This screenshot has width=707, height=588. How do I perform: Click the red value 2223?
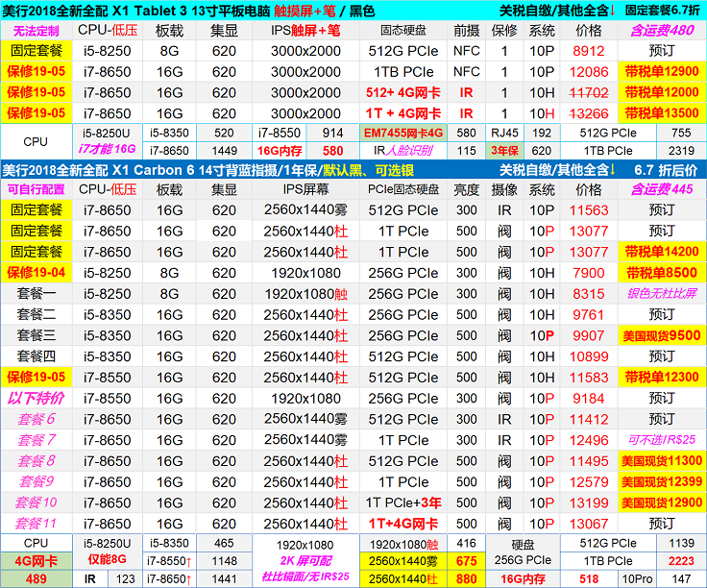681,561
